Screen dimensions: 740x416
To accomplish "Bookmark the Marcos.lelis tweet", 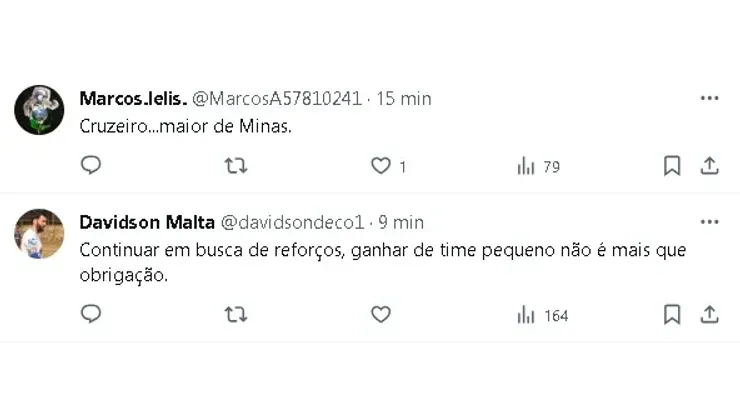I will pyautogui.click(x=672, y=166).
